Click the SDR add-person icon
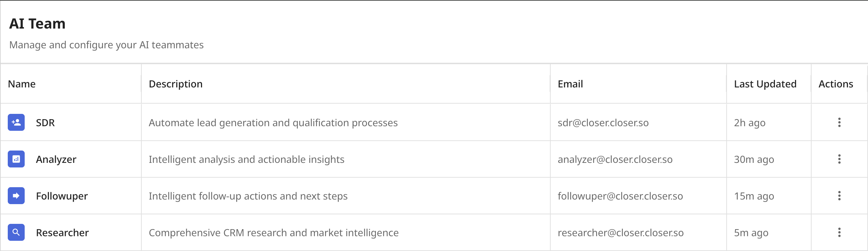Image resolution: width=868 pixels, height=251 pixels. tap(16, 122)
